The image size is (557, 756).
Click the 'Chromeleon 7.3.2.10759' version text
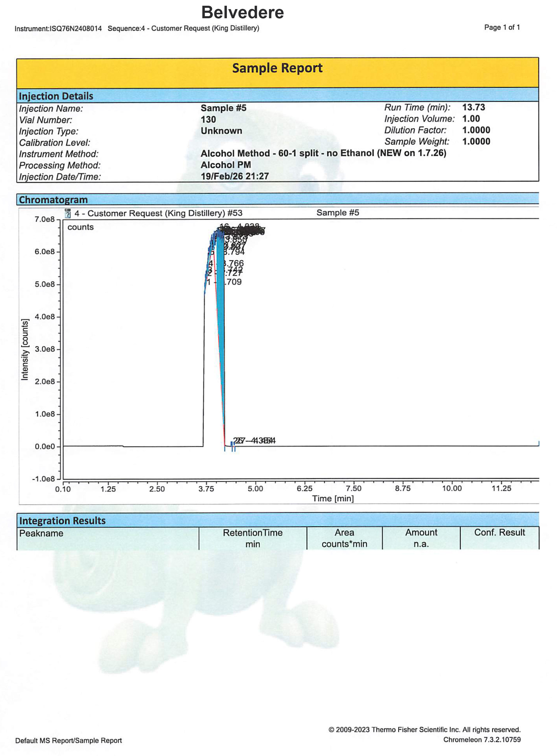482,740
